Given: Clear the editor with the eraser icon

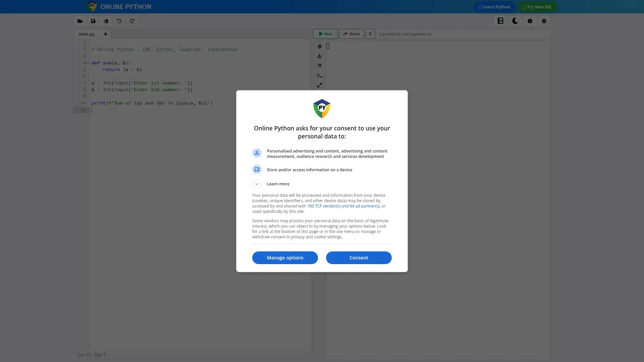Looking at the screenshot, I should (x=106, y=21).
